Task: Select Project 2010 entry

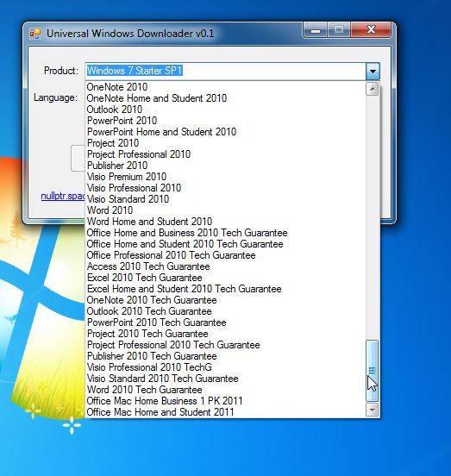Action: [x=226, y=143]
